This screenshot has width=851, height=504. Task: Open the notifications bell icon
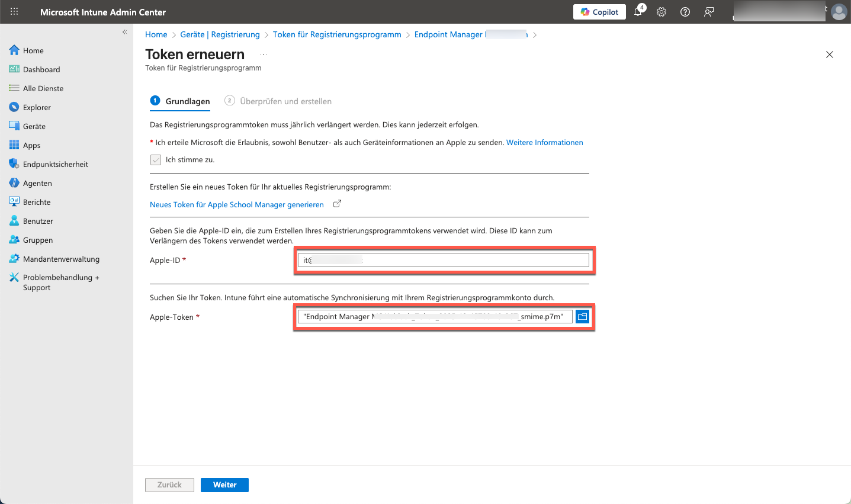coord(638,12)
